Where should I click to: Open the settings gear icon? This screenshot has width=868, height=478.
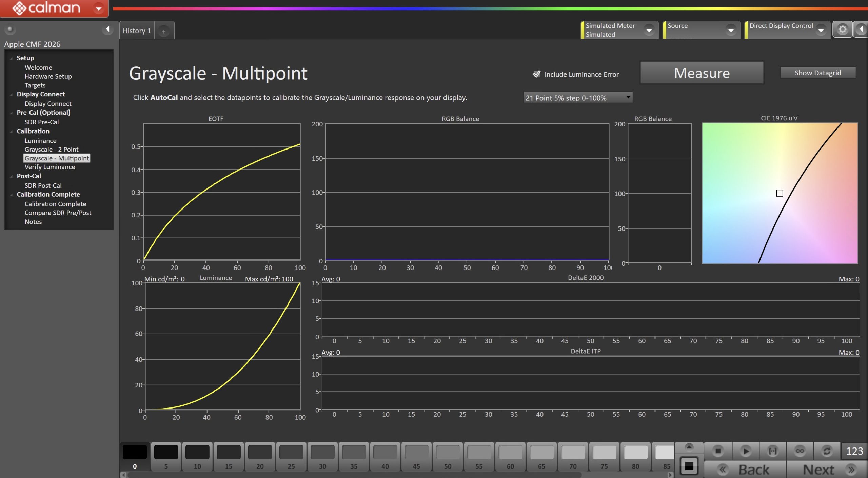(x=842, y=30)
